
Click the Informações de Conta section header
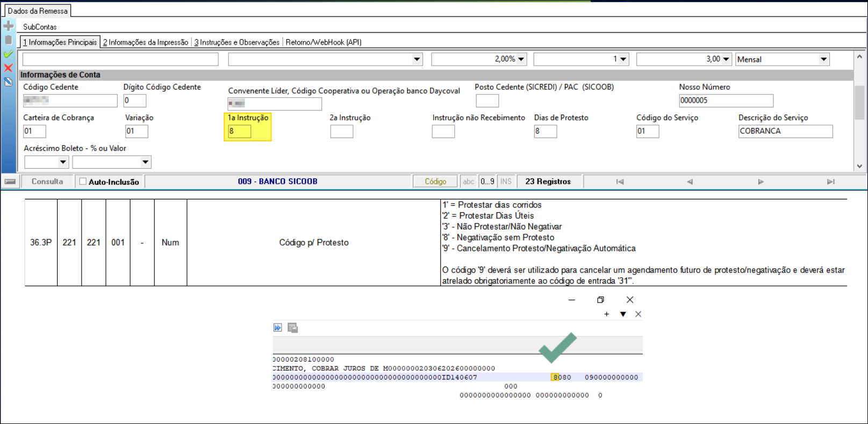[x=436, y=75]
